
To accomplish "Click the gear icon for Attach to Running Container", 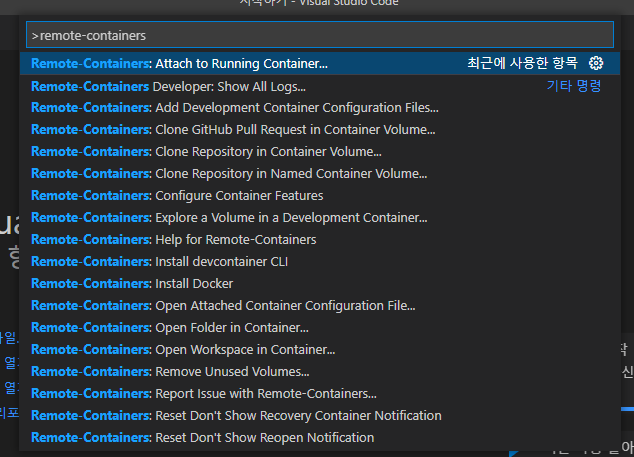I will 596,63.
